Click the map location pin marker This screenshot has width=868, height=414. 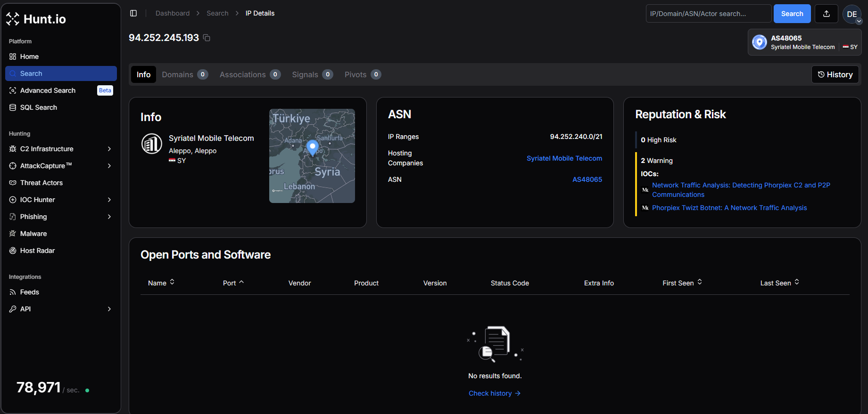[x=312, y=148]
